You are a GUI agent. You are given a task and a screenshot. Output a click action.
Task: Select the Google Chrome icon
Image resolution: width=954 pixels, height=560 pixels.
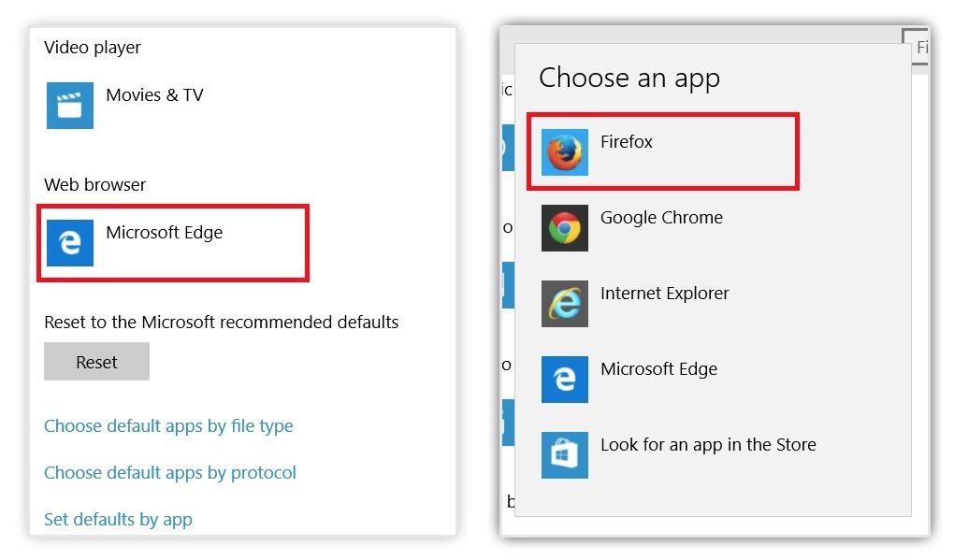click(565, 228)
